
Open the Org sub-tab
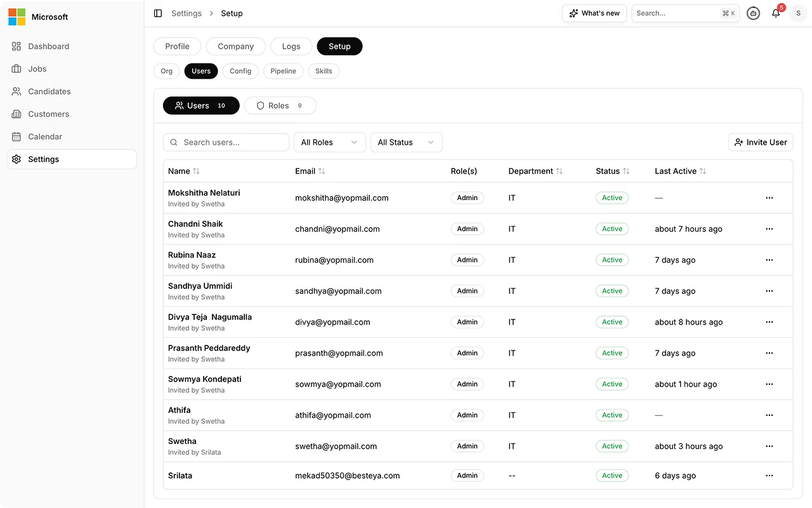pyautogui.click(x=167, y=71)
